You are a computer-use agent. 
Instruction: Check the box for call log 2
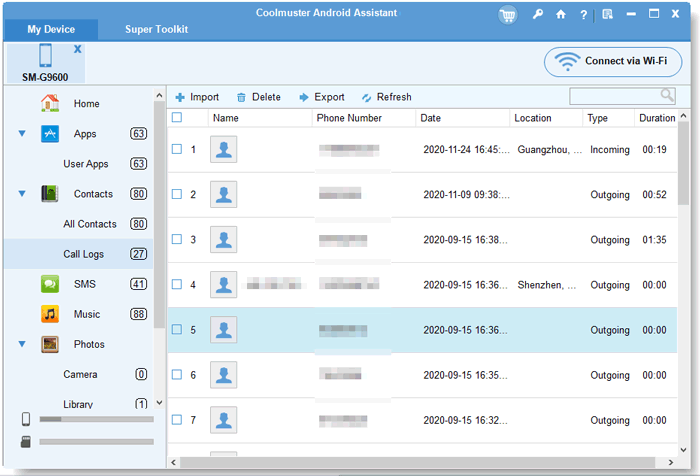(177, 194)
